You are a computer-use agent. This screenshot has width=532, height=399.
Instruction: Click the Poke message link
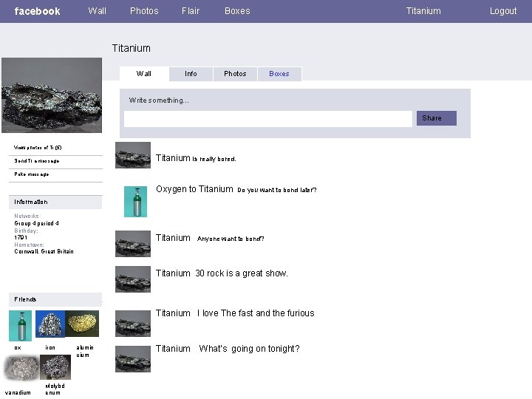tap(32, 174)
